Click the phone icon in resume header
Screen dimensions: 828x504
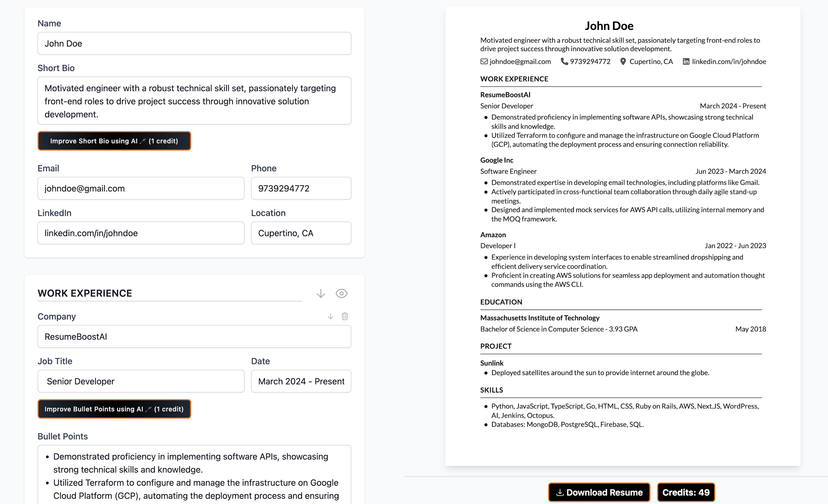564,61
